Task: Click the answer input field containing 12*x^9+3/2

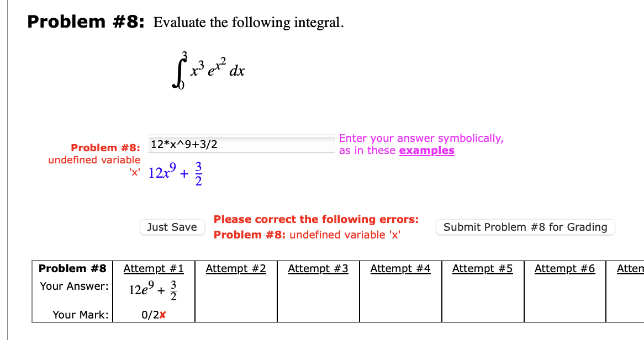Action: coord(241,144)
